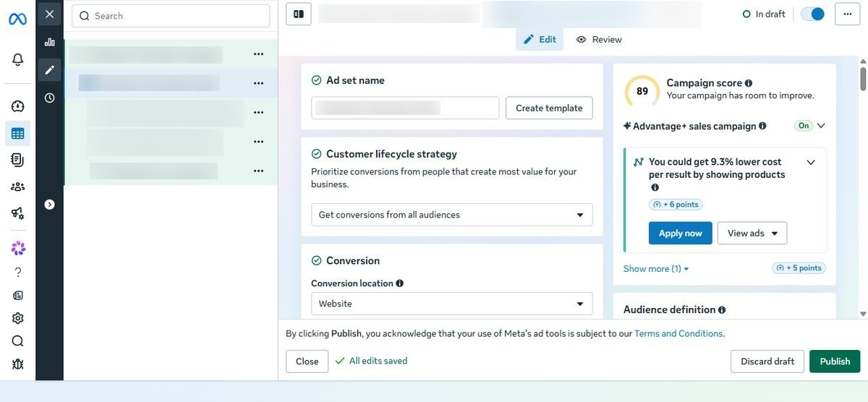Close the editing panel with the X
Viewport: 868px width, 402px height.
point(49,14)
